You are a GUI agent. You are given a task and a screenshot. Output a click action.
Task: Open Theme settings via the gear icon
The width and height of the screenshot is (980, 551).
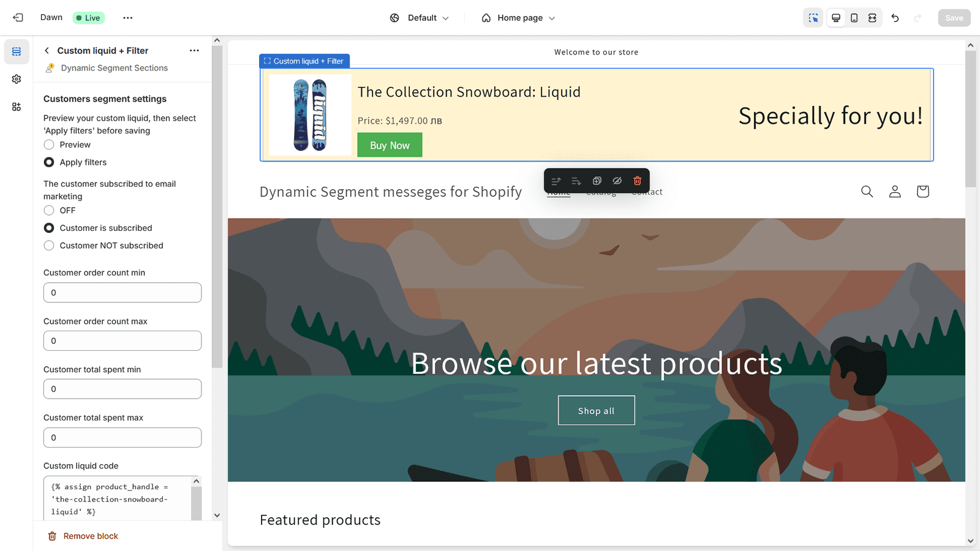coord(17,79)
